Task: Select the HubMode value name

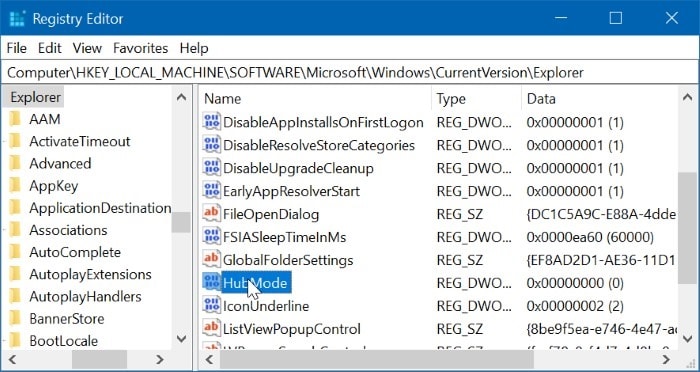Action: tap(256, 283)
